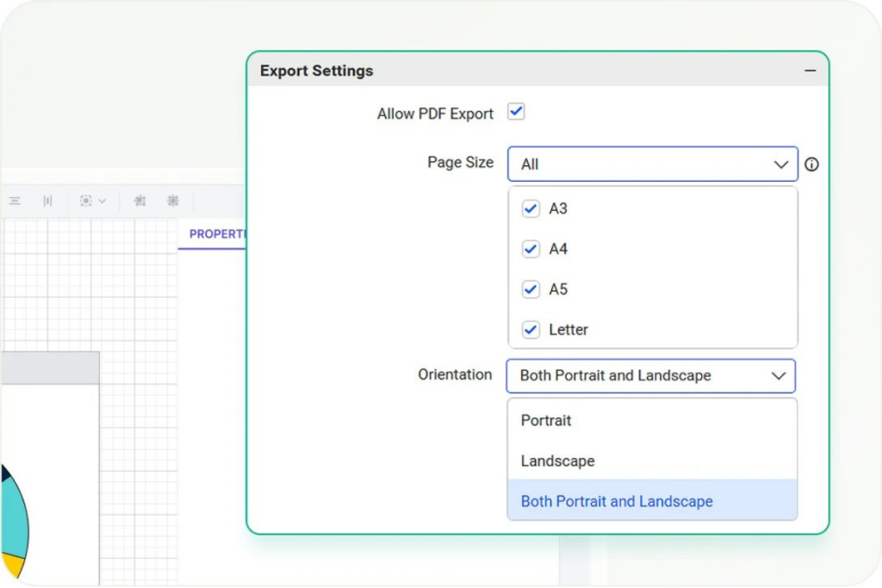Viewport: 882px width, 588px height.
Task: Click the info icon beside Page Size
Action: coord(811,164)
